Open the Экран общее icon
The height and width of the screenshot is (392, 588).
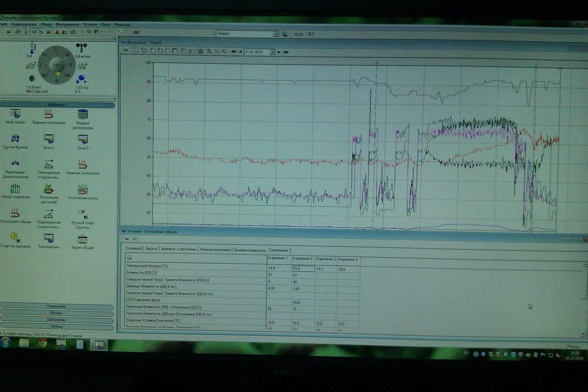(82, 241)
